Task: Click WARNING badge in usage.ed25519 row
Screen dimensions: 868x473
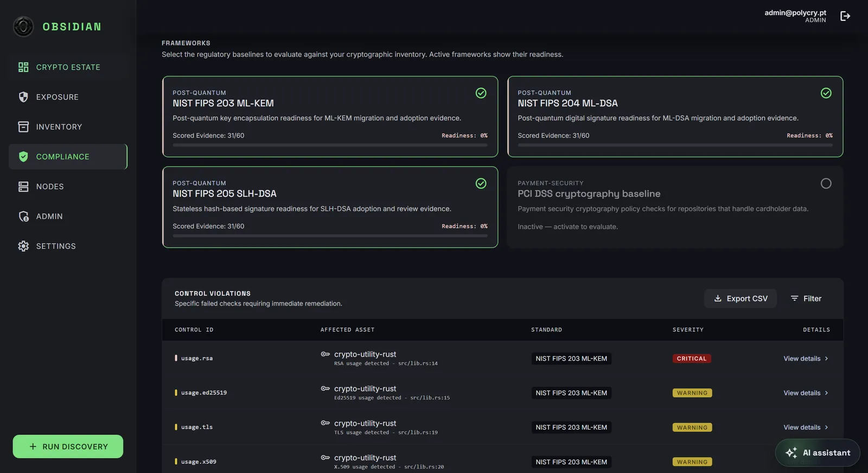Action: [692, 393]
